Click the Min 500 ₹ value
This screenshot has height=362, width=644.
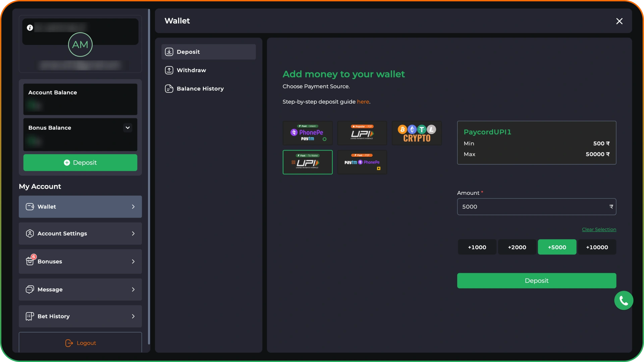click(601, 143)
